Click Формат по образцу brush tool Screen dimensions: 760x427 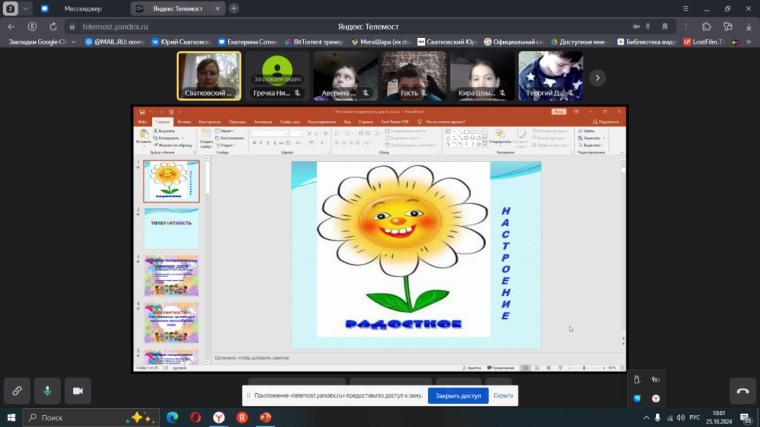coord(173,145)
